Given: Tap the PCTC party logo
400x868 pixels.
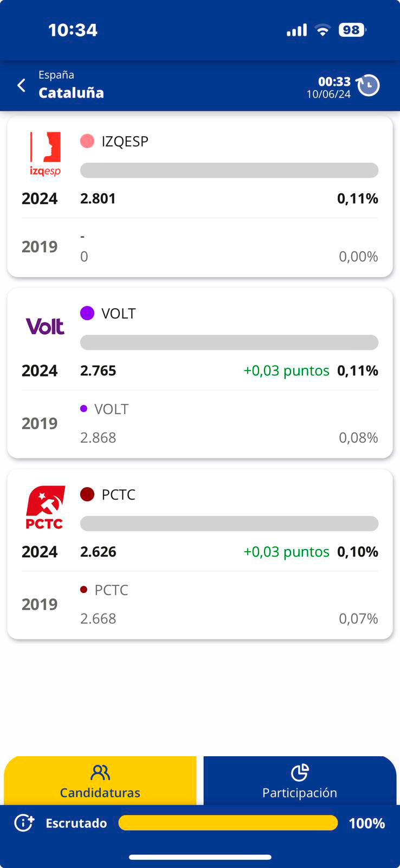Looking at the screenshot, I should click(45, 507).
